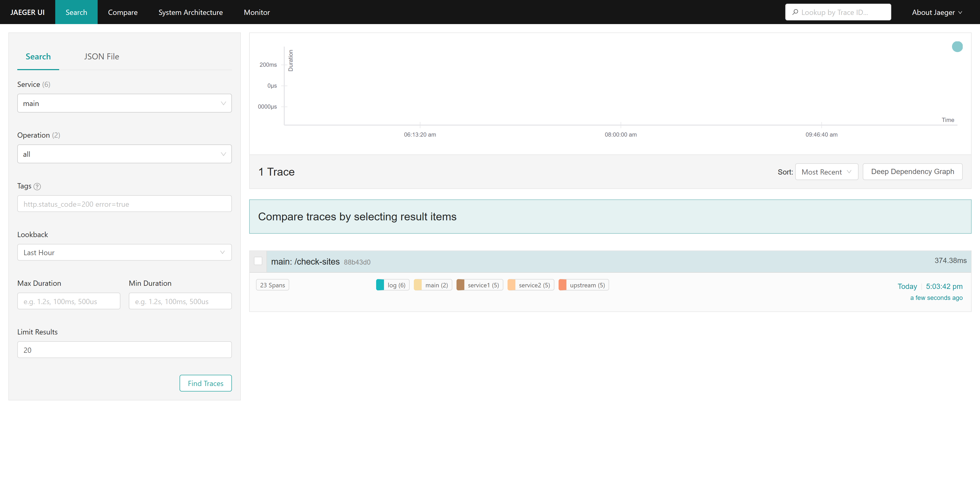Go to the Search nav tab

pyautogui.click(x=76, y=12)
